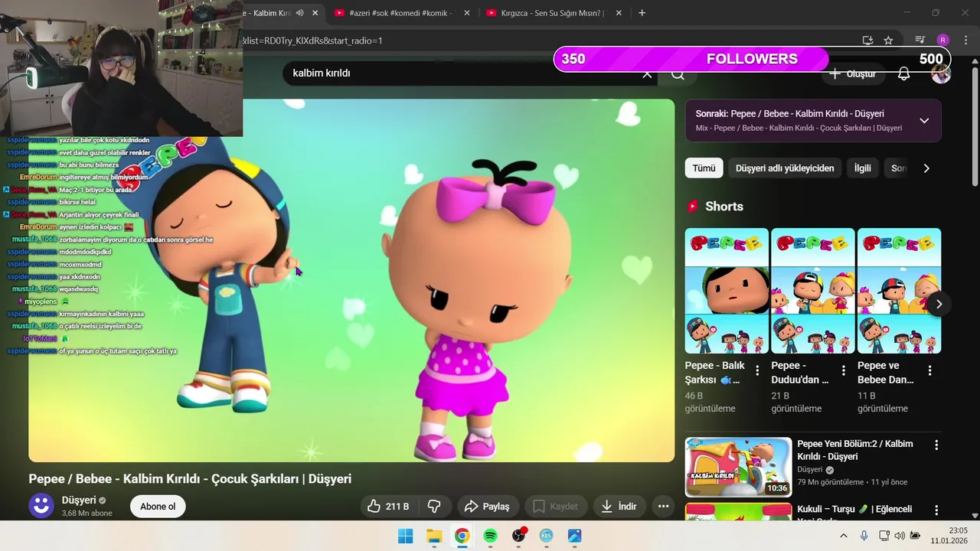This screenshot has height=551, width=980.
Task: Show hidden icons in system tray
Action: pyautogui.click(x=844, y=536)
